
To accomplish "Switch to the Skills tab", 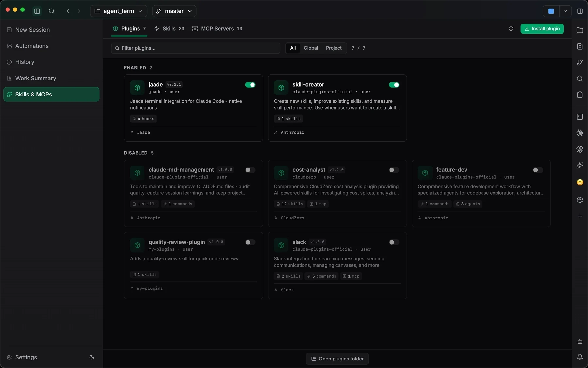I will coord(169,29).
